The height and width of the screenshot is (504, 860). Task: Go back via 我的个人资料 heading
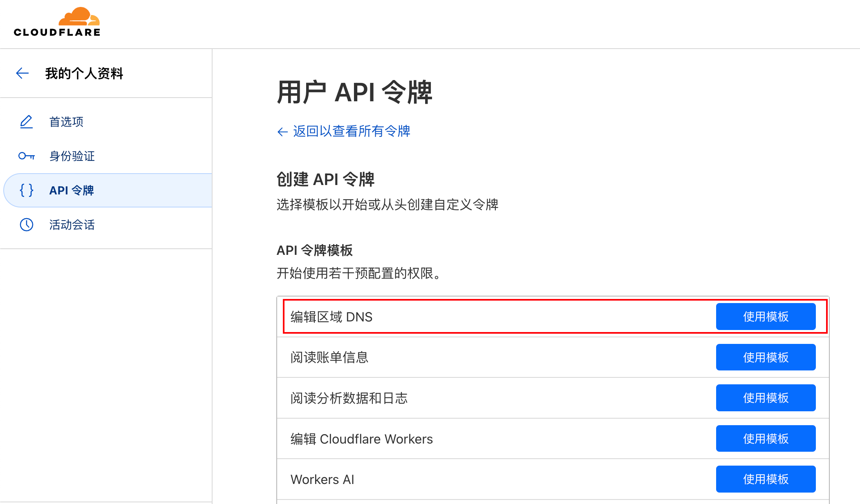pyautogui.click(x=84, y=74)
